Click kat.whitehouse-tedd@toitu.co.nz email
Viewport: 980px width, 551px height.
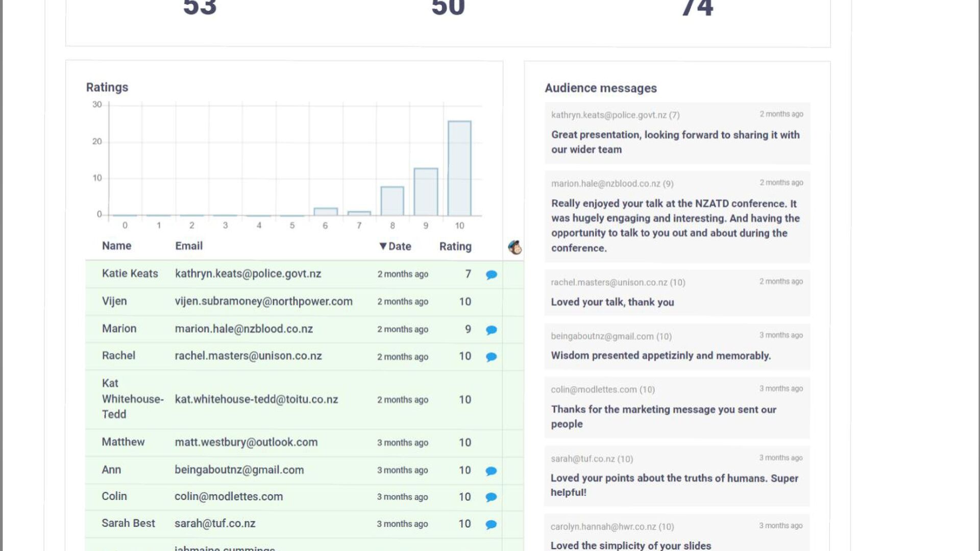coord(256,399)
